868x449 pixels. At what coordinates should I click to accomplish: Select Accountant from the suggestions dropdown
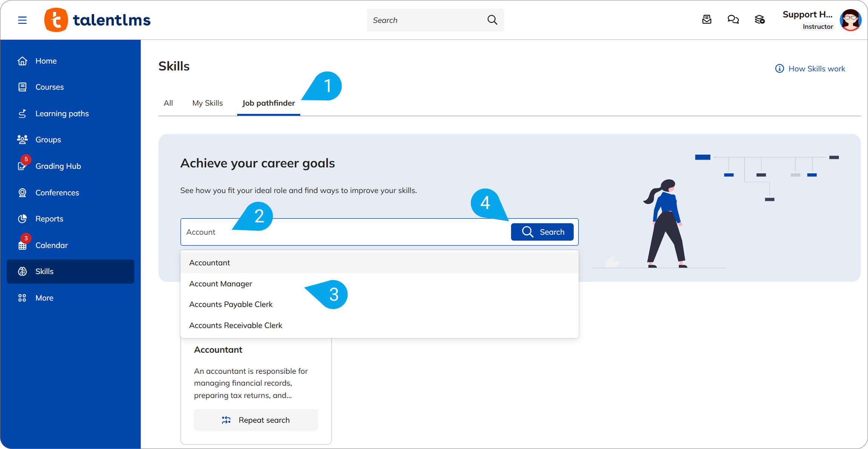point(210,263)
